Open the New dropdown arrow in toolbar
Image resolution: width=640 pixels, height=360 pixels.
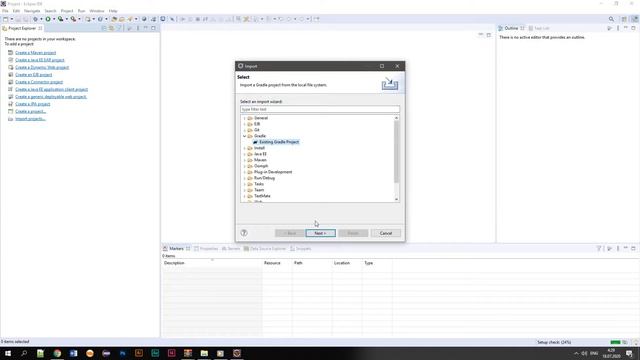11,19
